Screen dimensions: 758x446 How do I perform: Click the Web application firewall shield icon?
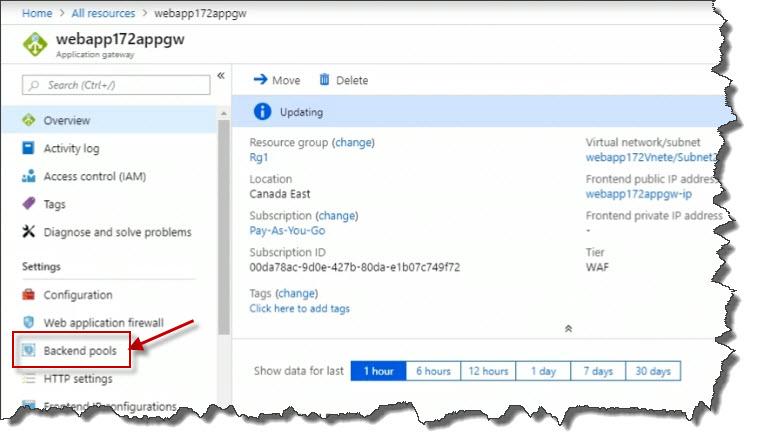tap(29, 322)
